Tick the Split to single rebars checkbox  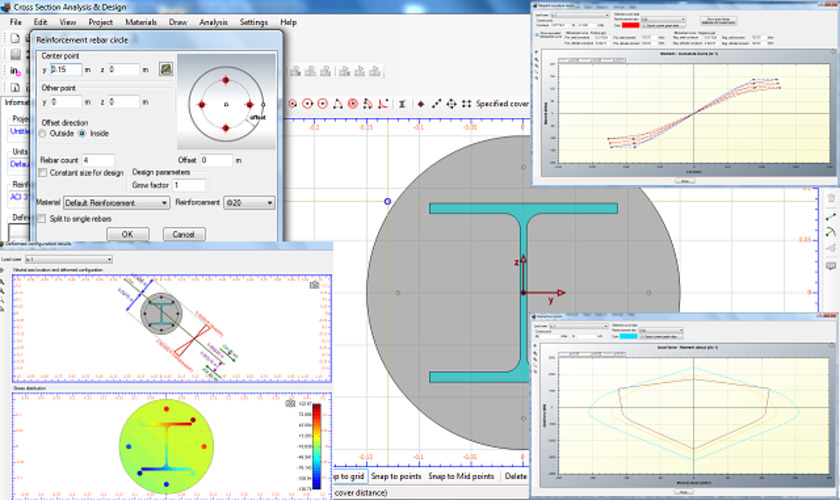point(43,218)
